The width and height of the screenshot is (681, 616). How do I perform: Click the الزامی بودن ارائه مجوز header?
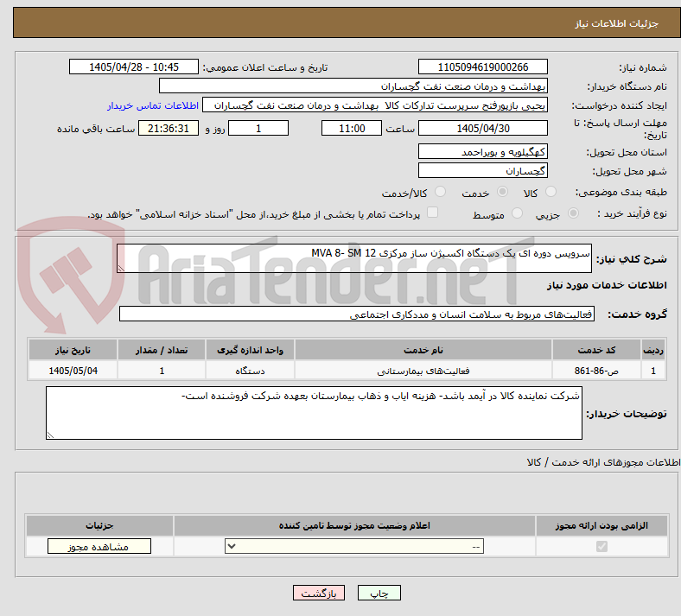(601, 525)
